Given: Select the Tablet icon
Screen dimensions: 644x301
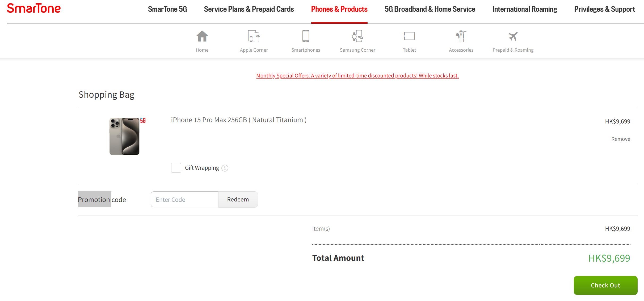Looking at the screenshot, I should point(409,36).
